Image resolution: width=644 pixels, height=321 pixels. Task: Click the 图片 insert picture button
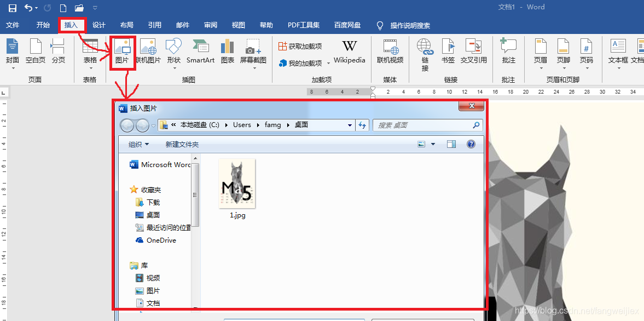pos(123,52)
